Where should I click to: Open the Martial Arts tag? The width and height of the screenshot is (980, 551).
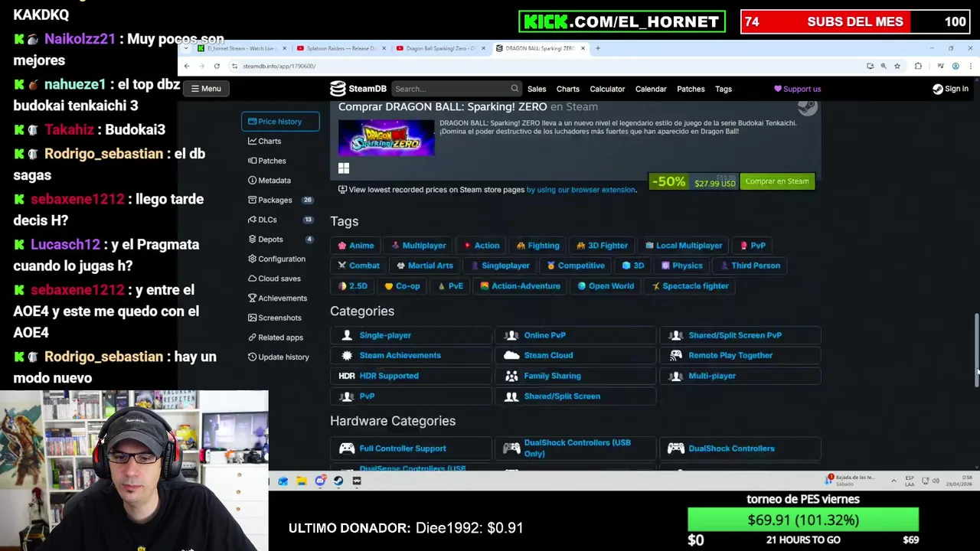(424, 266)
